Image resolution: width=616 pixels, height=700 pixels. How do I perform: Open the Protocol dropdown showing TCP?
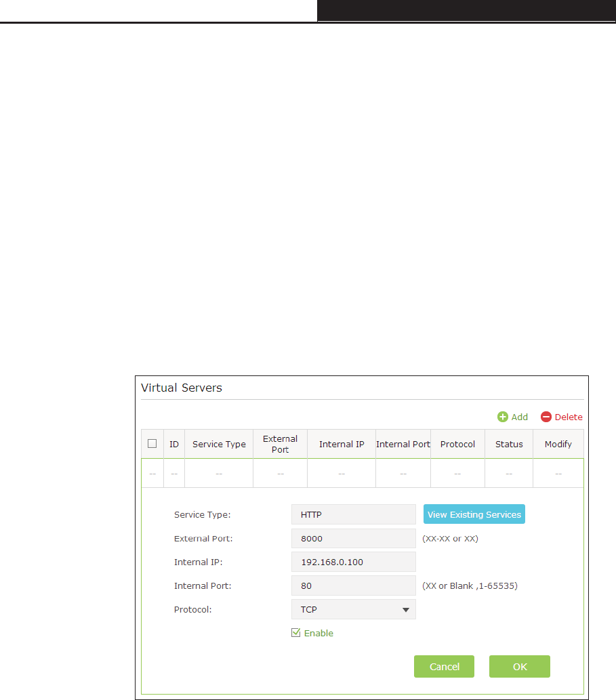pyautogui.click(x=354, y=609)
